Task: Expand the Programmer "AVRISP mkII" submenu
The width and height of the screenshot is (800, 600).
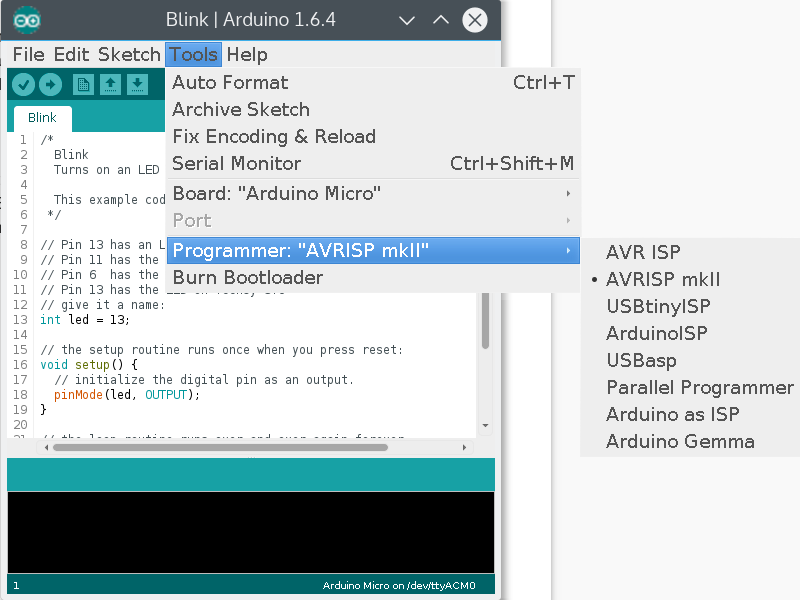Action: tap(373, 251)
